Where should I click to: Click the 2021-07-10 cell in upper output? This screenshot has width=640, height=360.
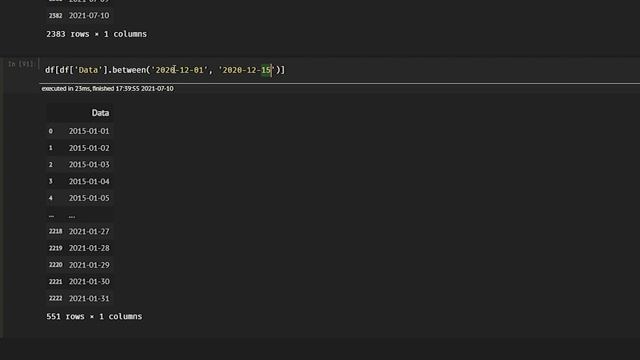pyautogui.click(x=89, y=16)
